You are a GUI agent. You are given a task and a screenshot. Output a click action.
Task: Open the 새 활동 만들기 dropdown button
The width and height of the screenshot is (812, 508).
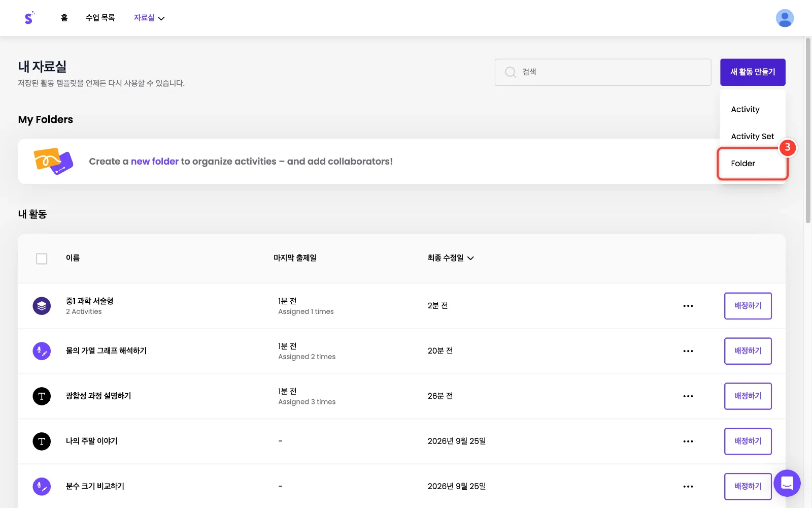tap(753, 72)
